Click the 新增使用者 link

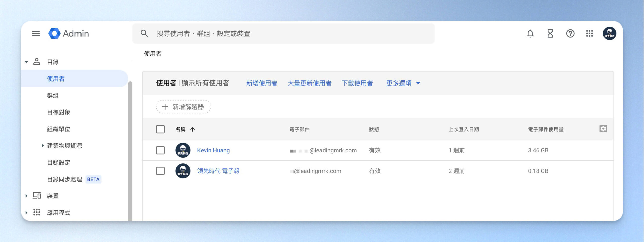pyautogui.click(x=262, y=83)
